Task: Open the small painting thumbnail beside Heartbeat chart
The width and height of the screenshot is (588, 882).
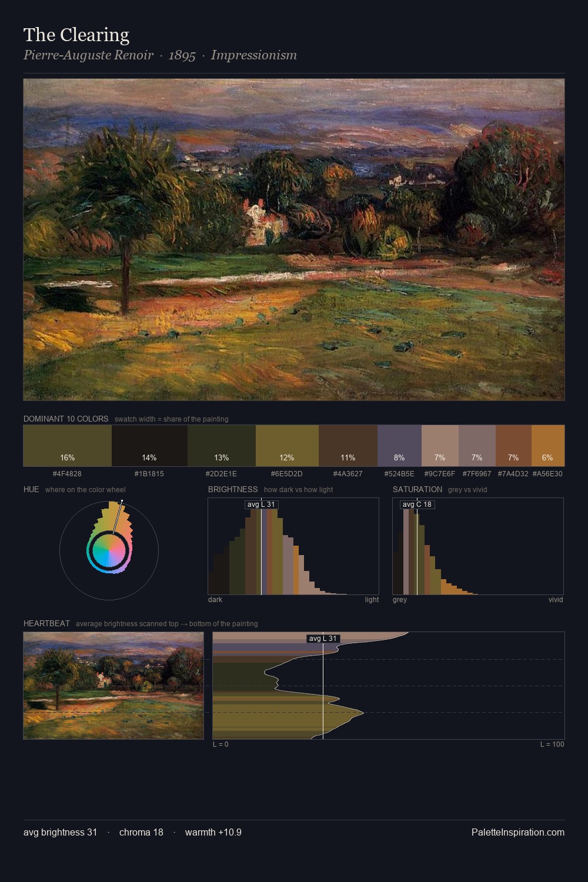Action: 113,686
